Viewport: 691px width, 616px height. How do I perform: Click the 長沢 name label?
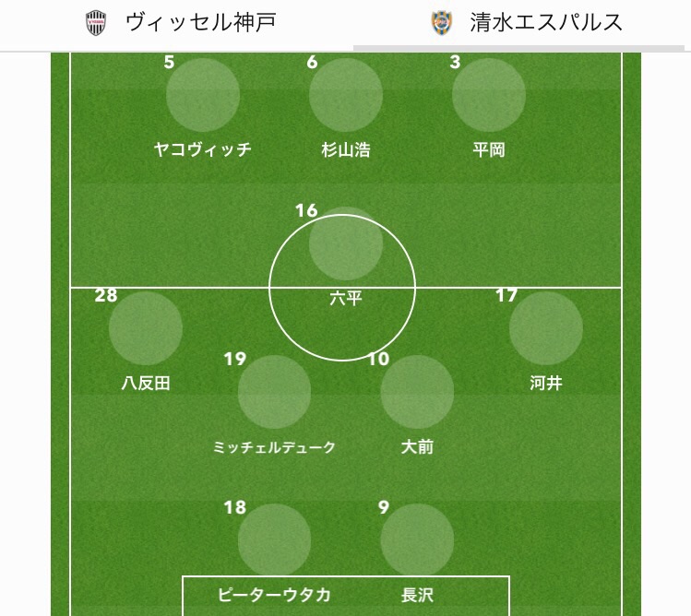tap(417, 595)
